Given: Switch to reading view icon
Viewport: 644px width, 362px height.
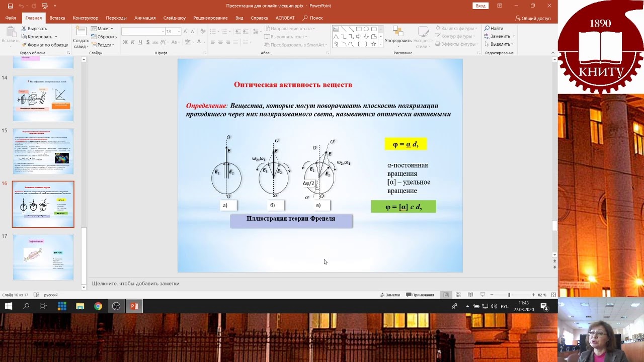Looking at the screenshot, I should tap(470, 295).
